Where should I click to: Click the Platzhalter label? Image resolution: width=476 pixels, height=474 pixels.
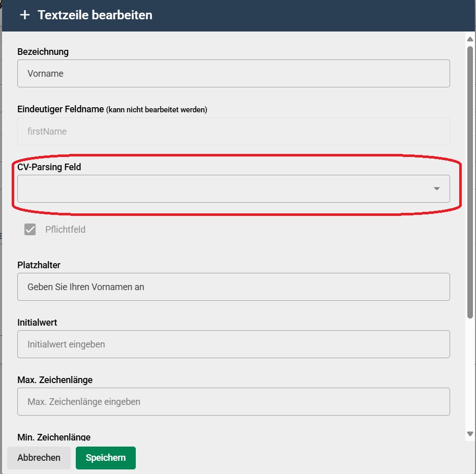39,265
